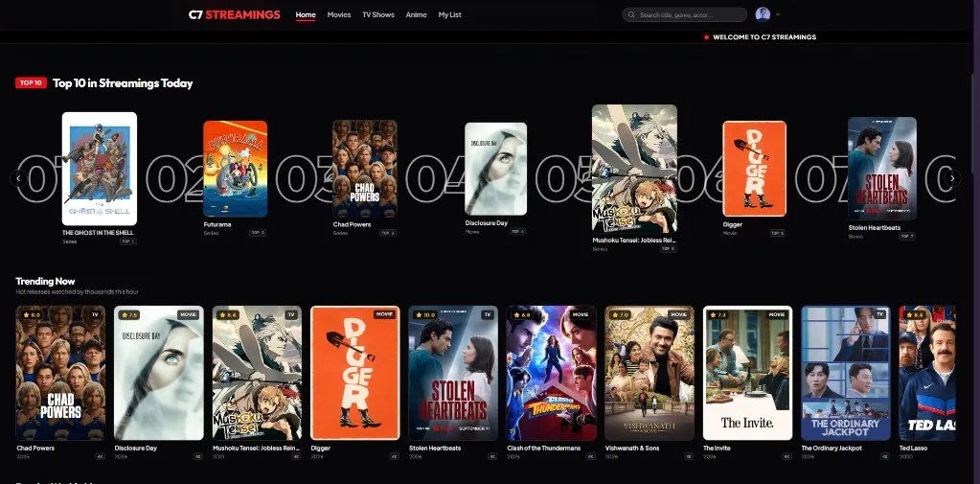
Task: Click the TOP 1 tag under Ghost in the Shell
Action: coord(128,242)
